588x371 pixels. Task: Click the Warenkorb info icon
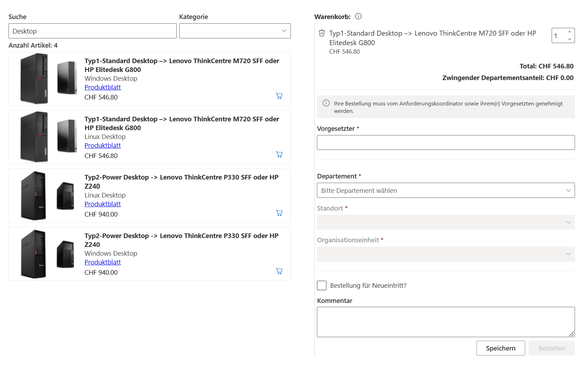click(358, 16)
